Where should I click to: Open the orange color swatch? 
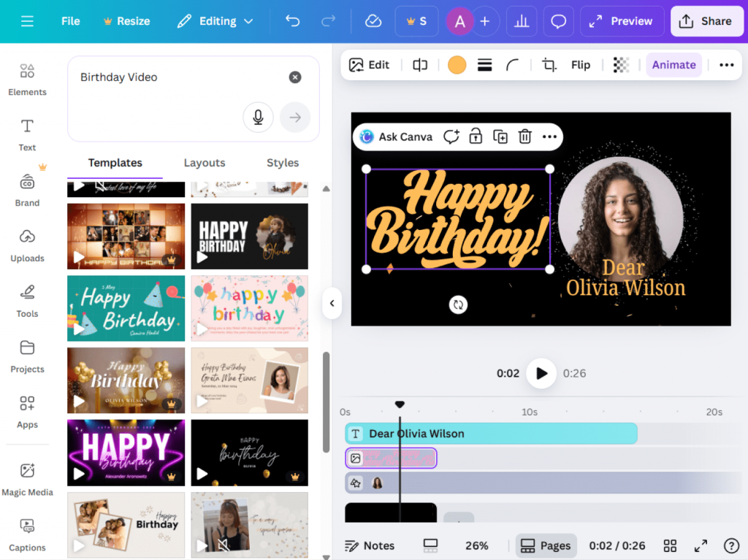(x=457, y=65)
